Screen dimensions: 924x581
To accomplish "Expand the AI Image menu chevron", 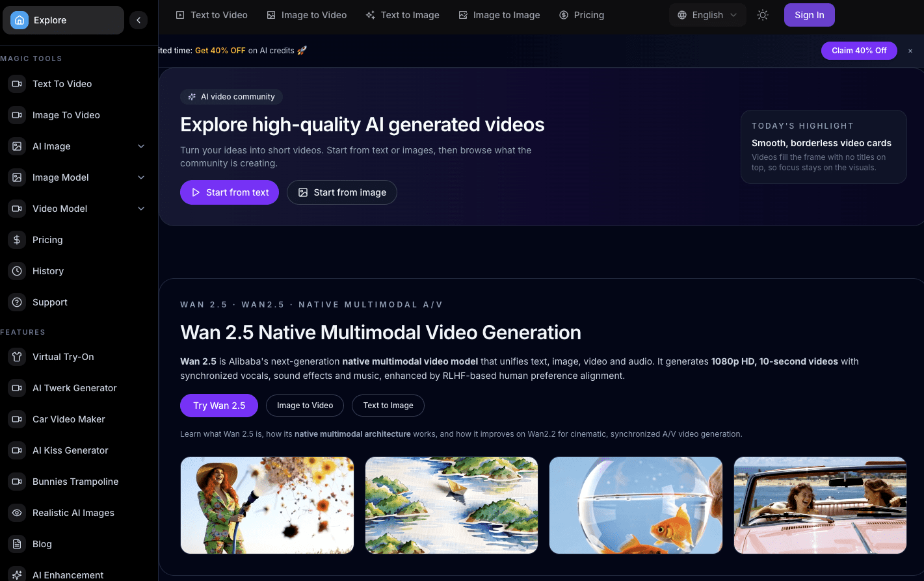I will coord(141,146).
